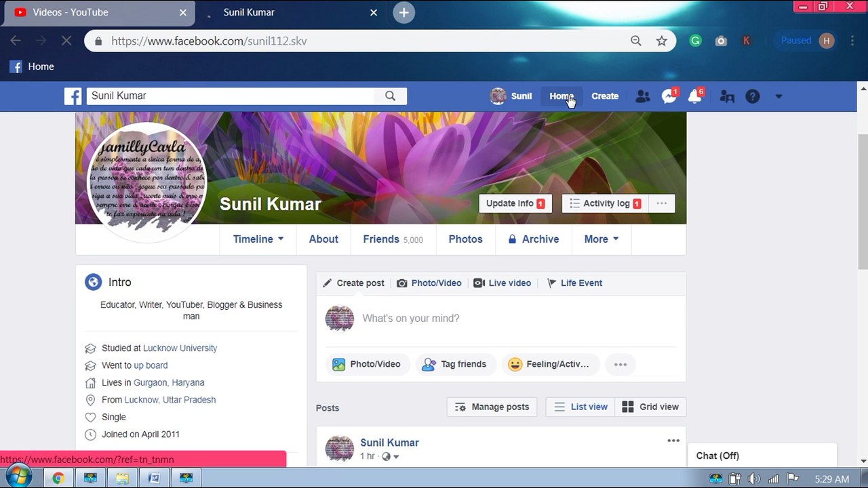The width and height of the screenshot is (868, 488).
Task: Select the Life Event composer tab
Action: [x=574, y=283]
